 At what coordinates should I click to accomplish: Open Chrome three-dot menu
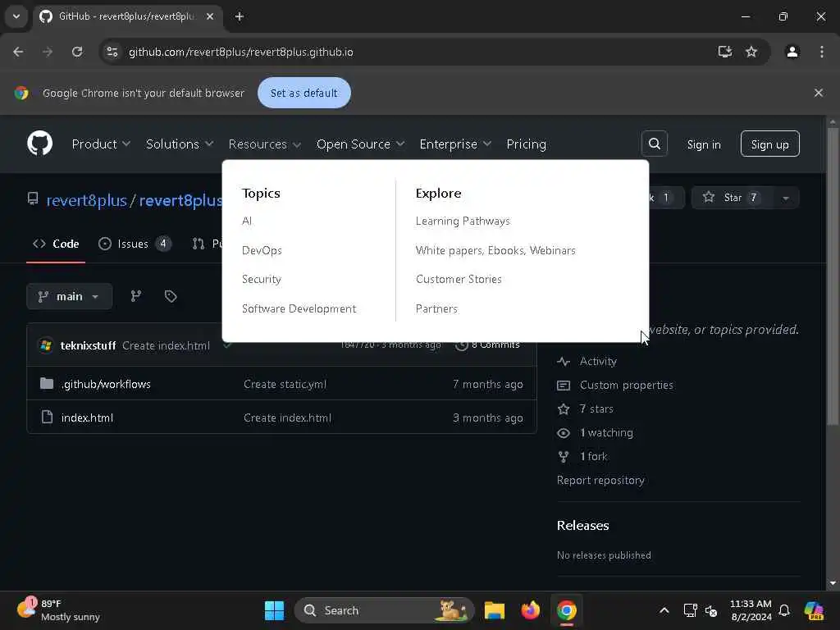pos(821,52)
